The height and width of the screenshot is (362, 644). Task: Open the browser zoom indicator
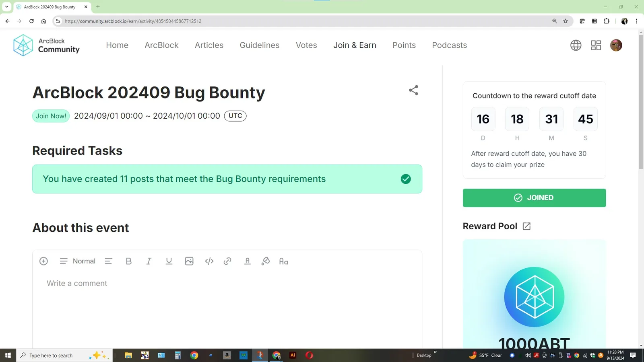555,21
